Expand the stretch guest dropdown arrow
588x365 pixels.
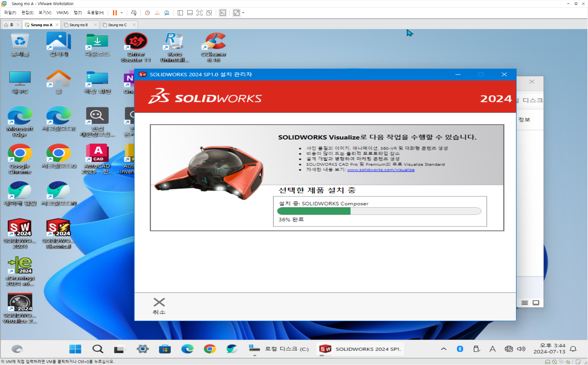click(x=243, y=13)
